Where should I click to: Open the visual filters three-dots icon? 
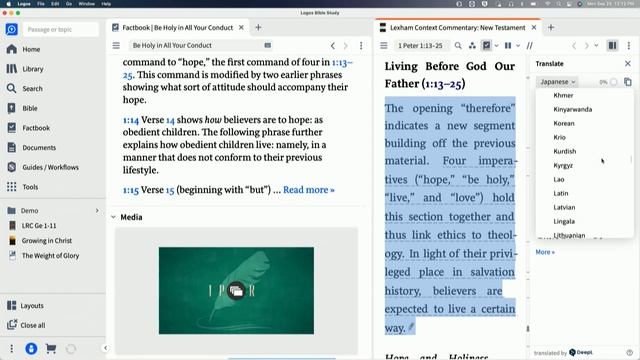click(x=472, y=45)
